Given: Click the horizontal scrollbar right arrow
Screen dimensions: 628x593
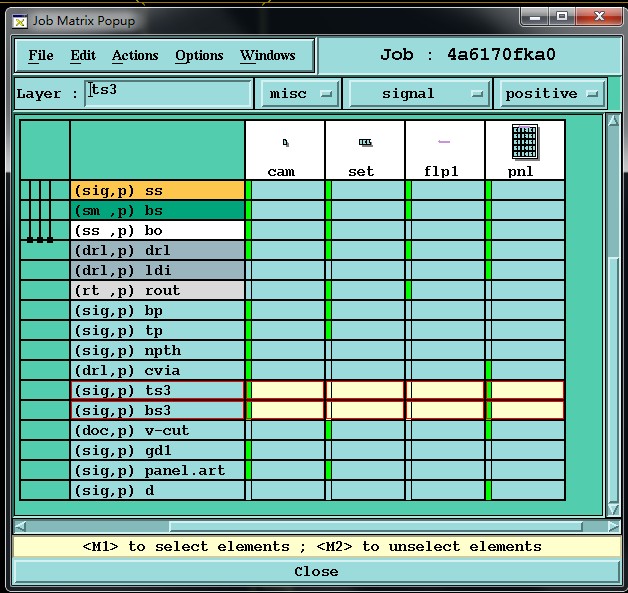Looking at the screenshot, I should (614, 526).
